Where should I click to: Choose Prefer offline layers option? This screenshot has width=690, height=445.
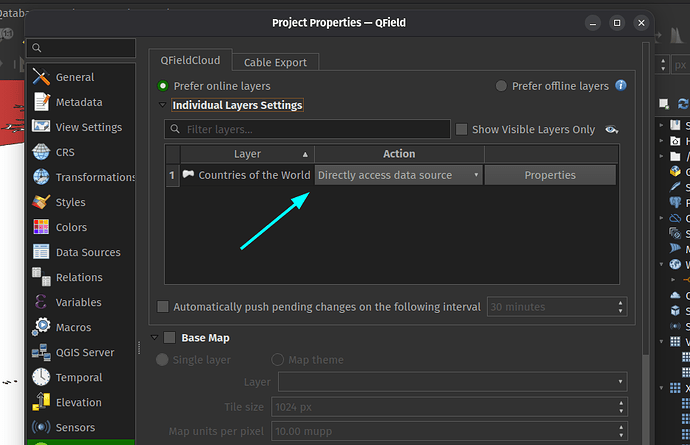[x=502, y=86]
